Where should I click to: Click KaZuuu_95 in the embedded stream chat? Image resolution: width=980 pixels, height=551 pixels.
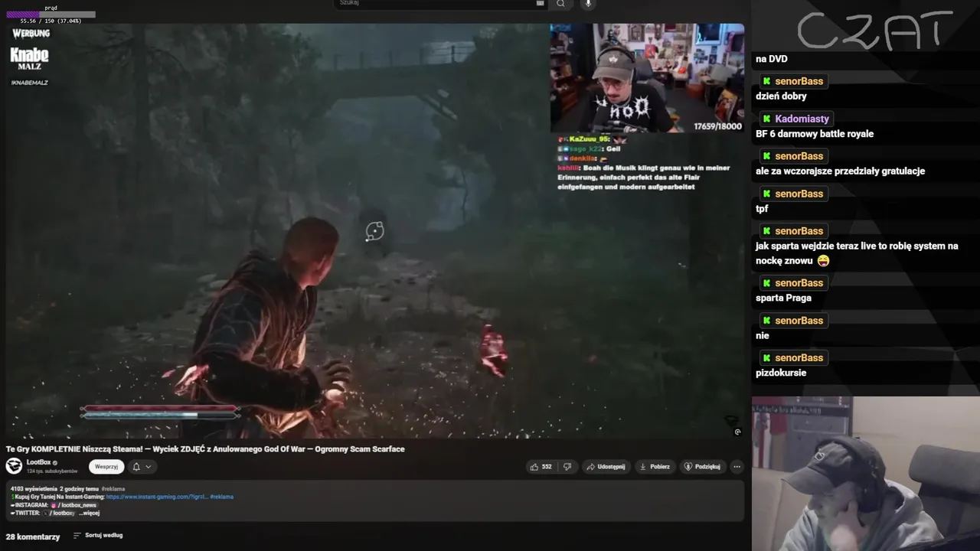point(589,139)
